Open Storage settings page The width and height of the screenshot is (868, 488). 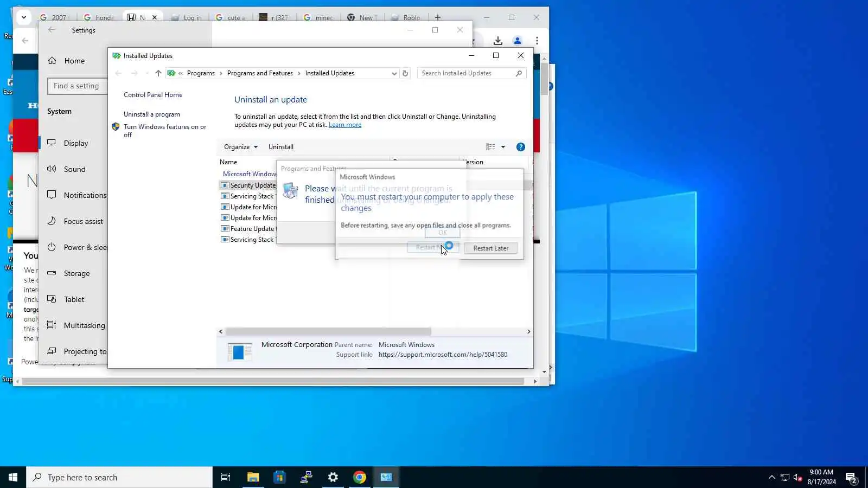click(x=75, y=273)
